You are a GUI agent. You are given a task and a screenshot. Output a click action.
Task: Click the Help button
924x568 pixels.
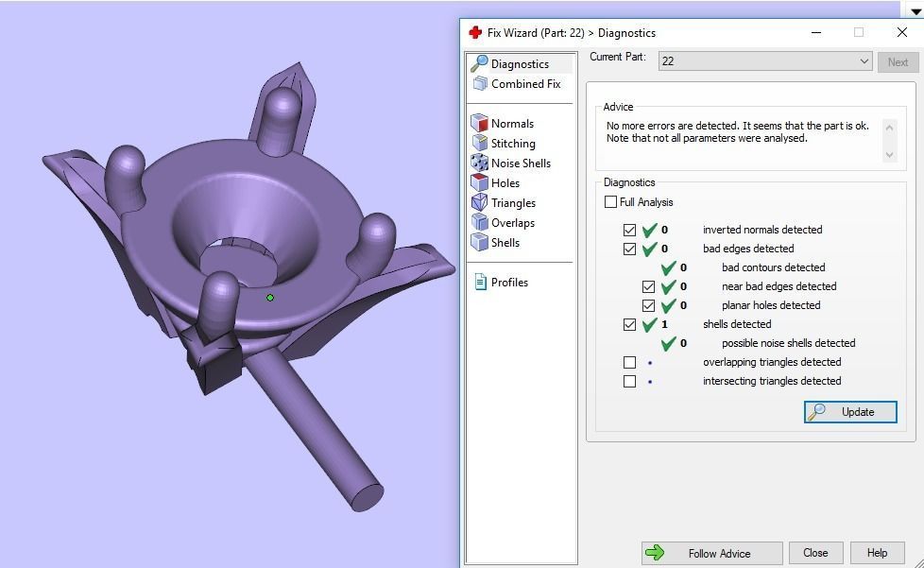point(877,553)
